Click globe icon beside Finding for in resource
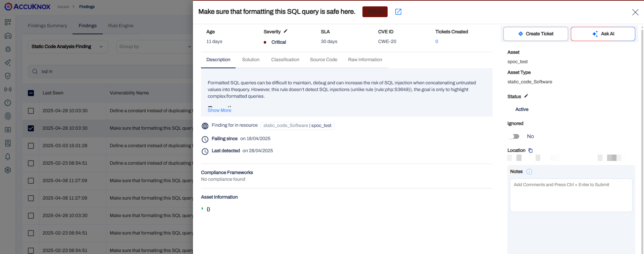 click(x=205, y=126)
